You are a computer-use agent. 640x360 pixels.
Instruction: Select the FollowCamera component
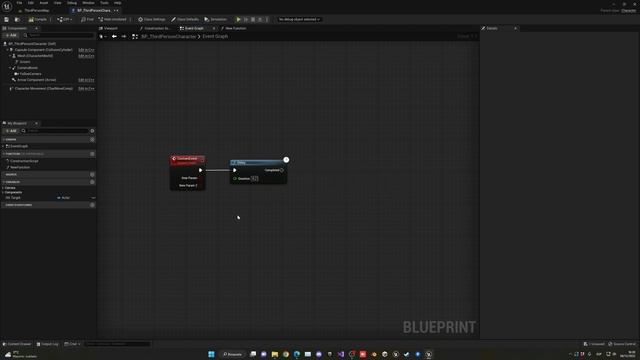(30, 74)
